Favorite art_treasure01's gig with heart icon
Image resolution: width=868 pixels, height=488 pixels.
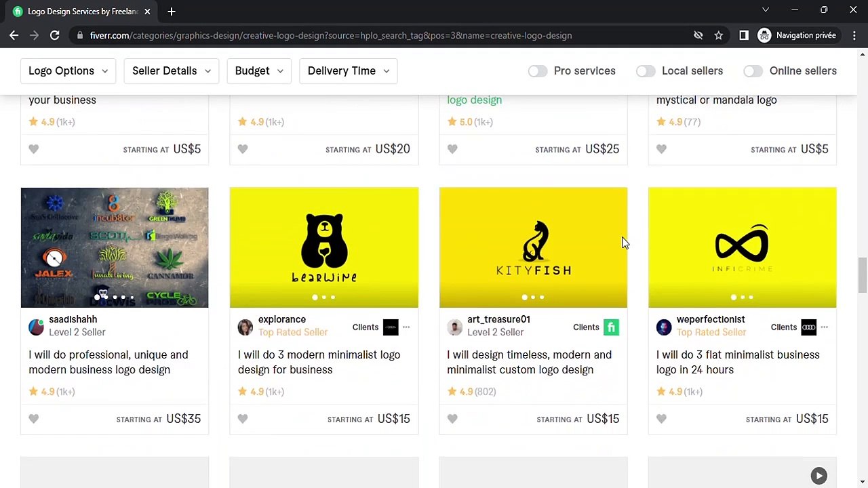click(x=452, y=419)
